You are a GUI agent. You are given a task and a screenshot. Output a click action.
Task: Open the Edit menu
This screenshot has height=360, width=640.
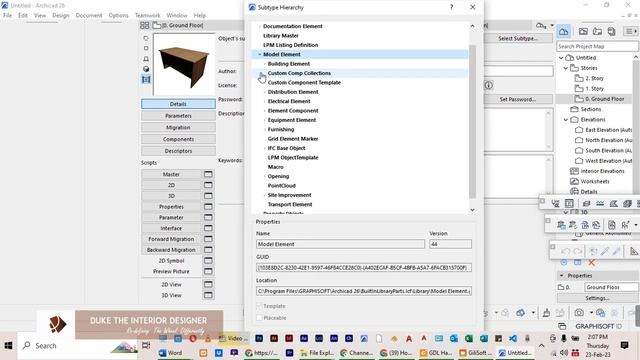[x=23, y=15]
